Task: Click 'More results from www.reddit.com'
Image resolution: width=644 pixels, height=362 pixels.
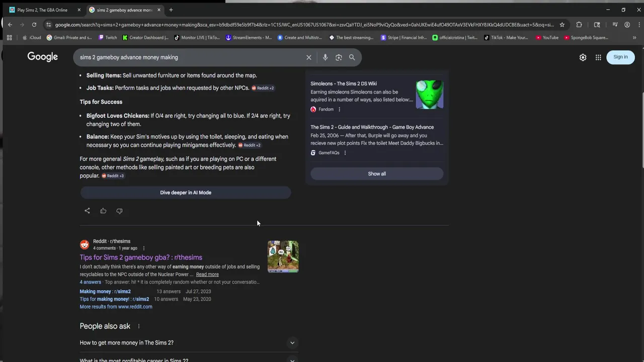Action: tap(116, 307)
